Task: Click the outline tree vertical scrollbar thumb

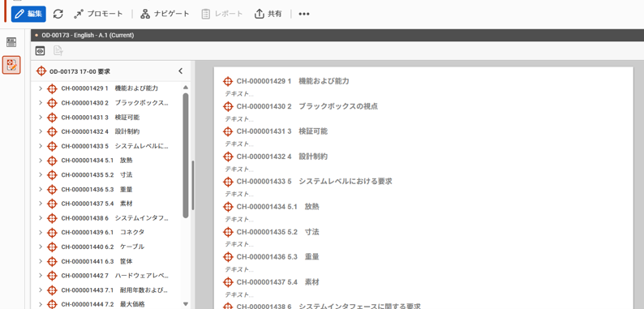Action: click(186, 156)
